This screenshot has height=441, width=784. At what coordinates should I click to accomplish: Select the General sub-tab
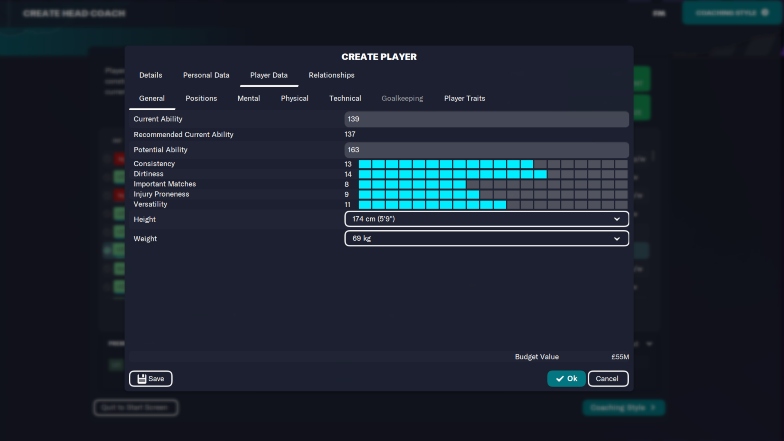(152, 98)
